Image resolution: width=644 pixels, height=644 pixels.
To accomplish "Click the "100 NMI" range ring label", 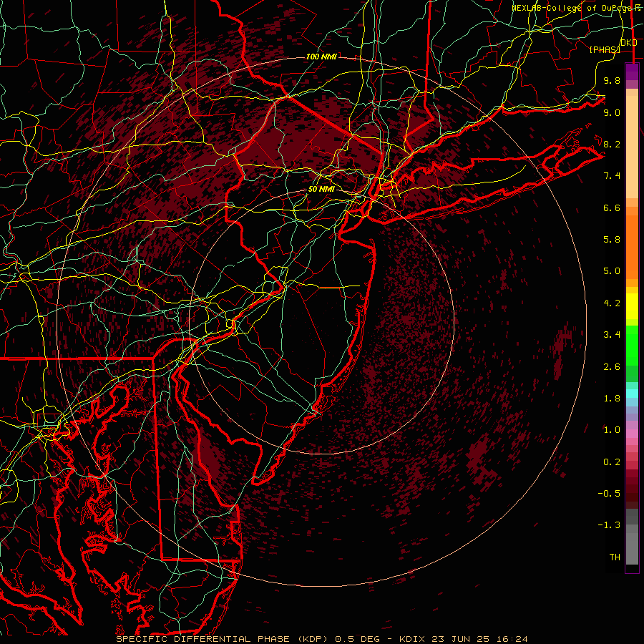I will pos(321,57).
